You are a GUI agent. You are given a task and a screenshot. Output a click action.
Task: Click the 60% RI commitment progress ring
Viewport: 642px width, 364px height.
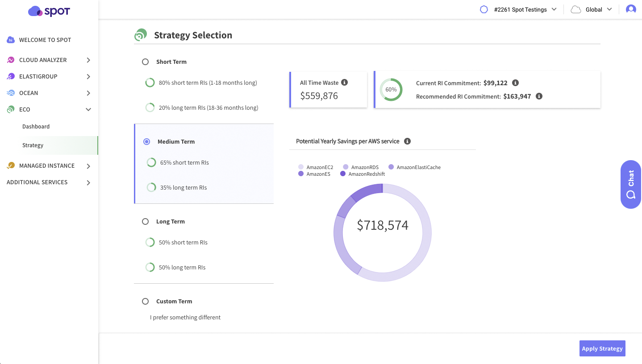(x=391, y=90)
